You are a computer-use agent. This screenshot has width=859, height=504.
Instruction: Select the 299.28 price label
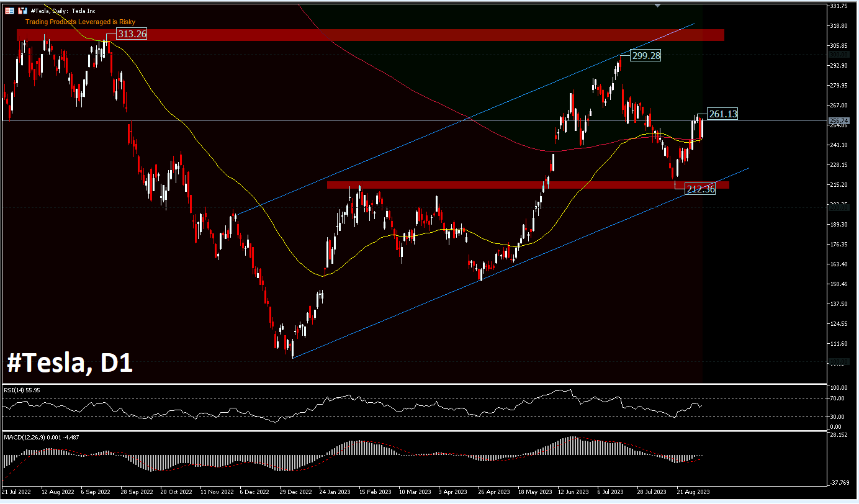(x=645, y=56)
